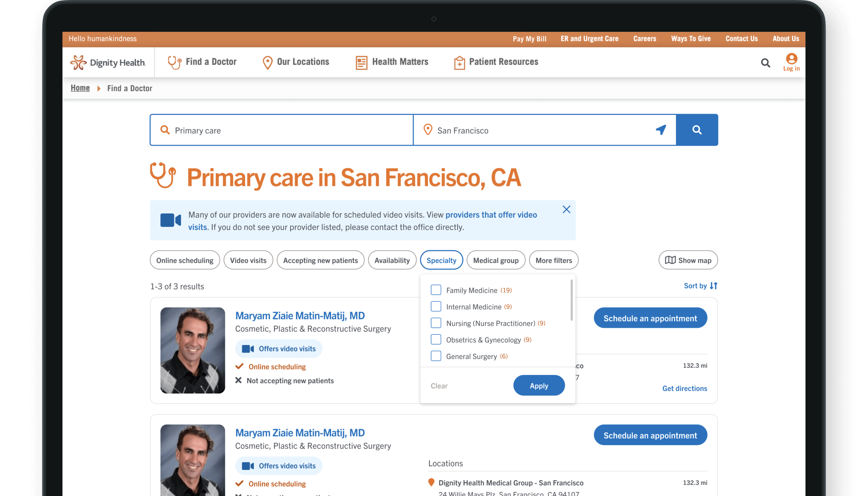The height and width of the screenshot is (496, 868).
Task: Open Find a Doctor menu
Action: tap(202, 62)
